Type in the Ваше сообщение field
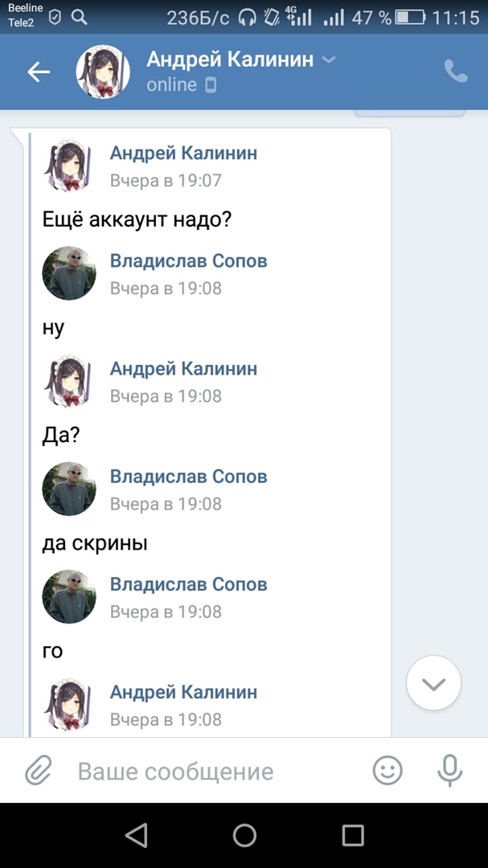The image size is (488, 868). pyautogui.click(x=209, y=772)
